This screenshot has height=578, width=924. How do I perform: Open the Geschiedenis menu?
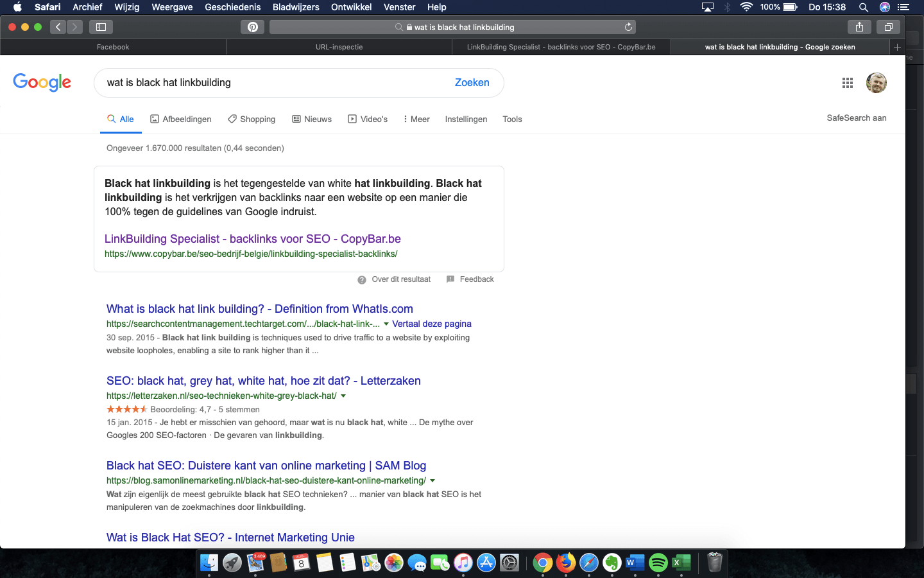(233, 7)
